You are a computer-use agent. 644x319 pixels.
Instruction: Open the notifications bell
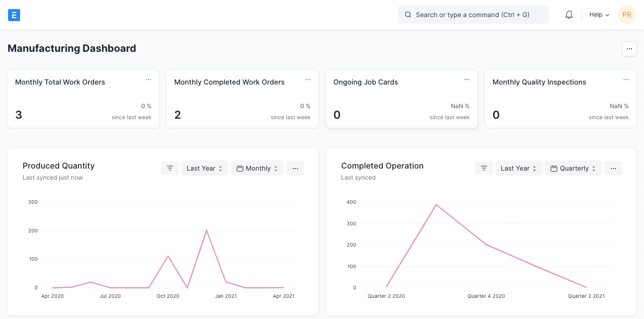[x=569, y=15]
